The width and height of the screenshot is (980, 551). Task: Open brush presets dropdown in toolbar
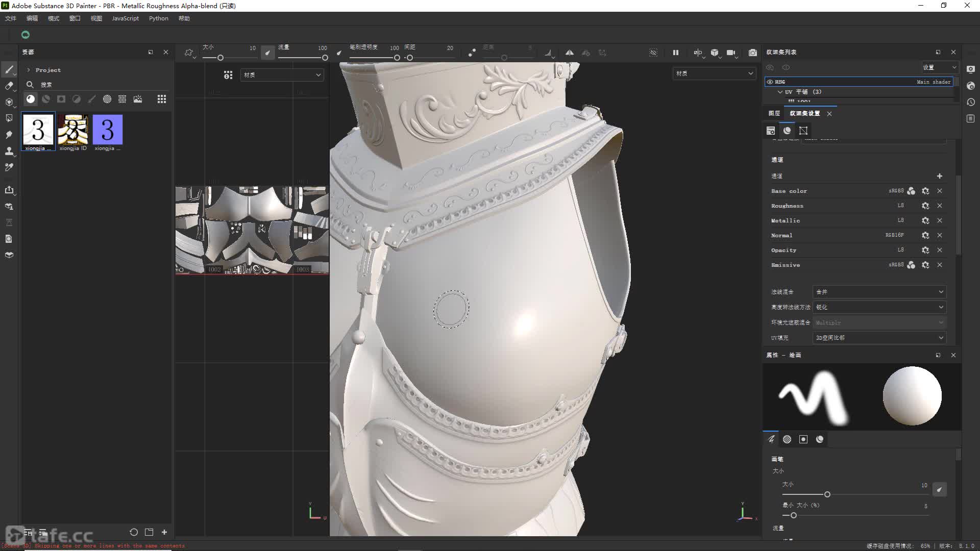click(x=190, y=53)
